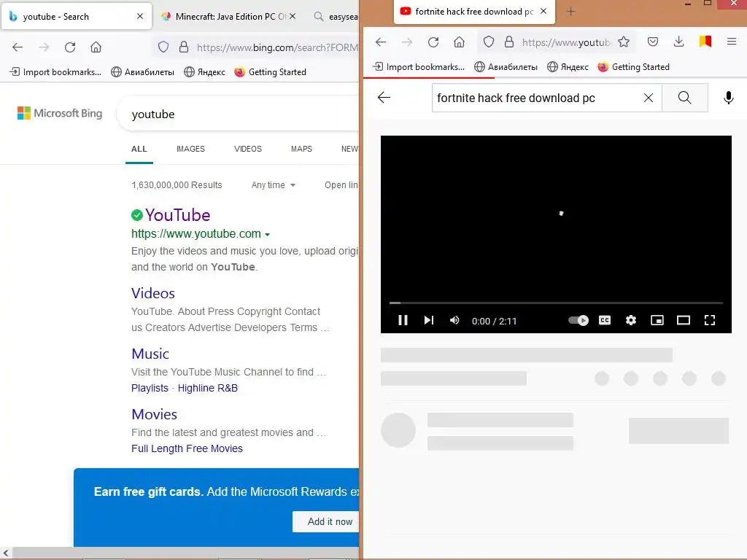The height and width of the screenshot is (560, 747).
Task: Open Import bookmarks in Bing window
Action: 55,72
